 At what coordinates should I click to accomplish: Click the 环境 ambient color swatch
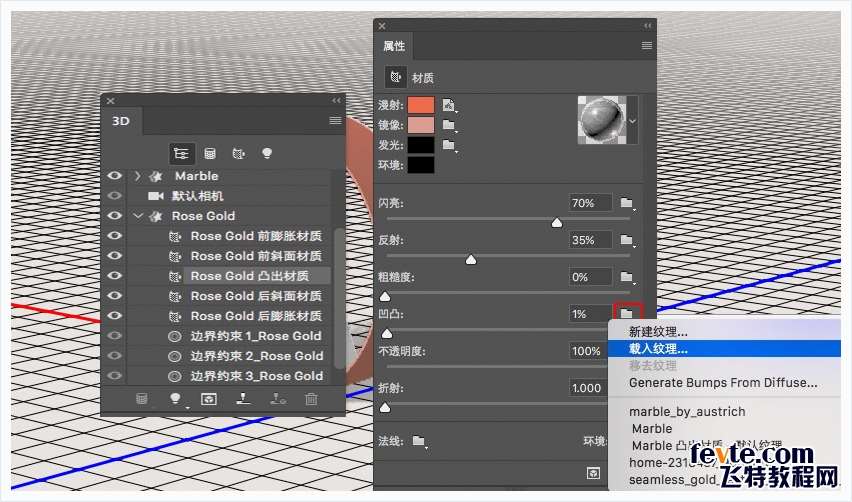(421, 165)
